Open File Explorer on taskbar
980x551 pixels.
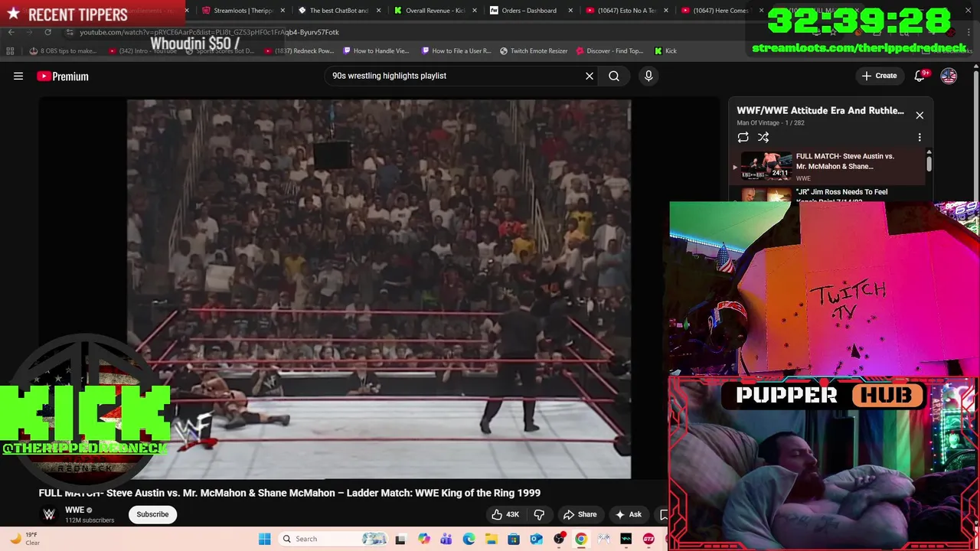[491, 539]
